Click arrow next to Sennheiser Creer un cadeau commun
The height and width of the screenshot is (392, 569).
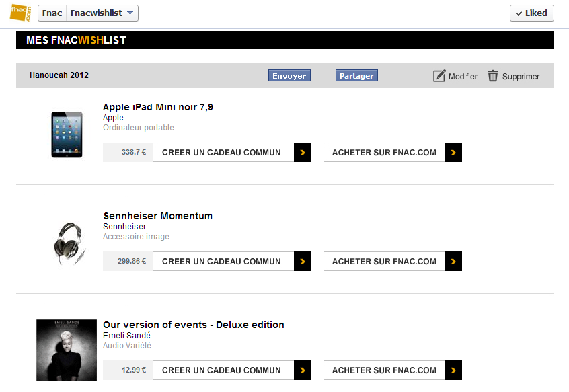pyautogui.click(x=303, y=262)
